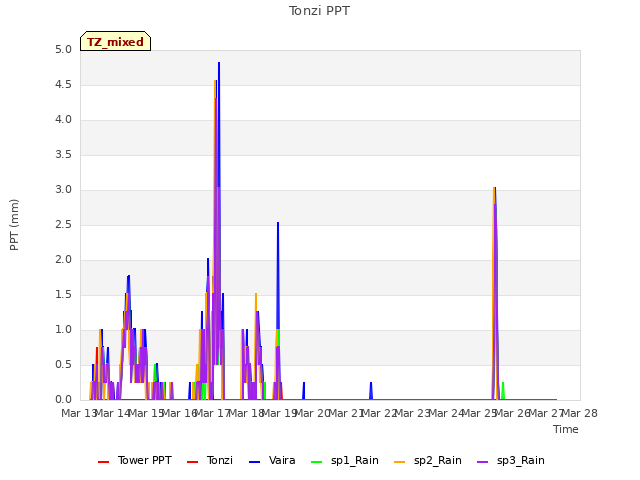Viewport: 640px width, 480px height.
Task: Click the Mar 13 x-axis tick label
Action: point(79,413)
